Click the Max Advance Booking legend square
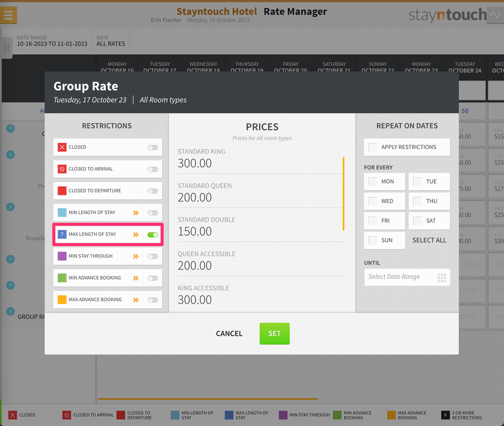This screenshot has width=504, height=426. 392,415
